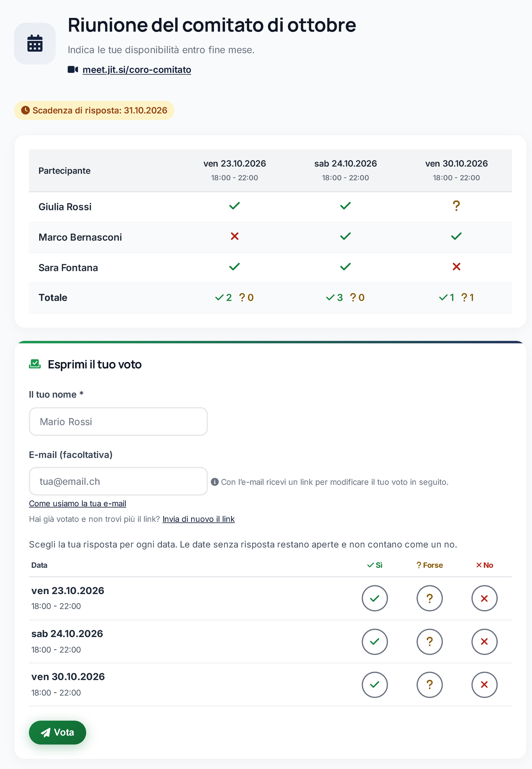Click the 'Marco Bernasconi' participant name

80,237
